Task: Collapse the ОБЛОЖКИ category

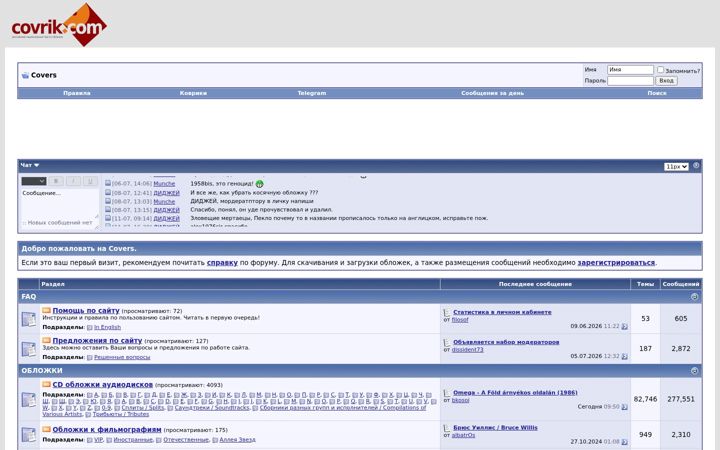Action: click(694, 371)
